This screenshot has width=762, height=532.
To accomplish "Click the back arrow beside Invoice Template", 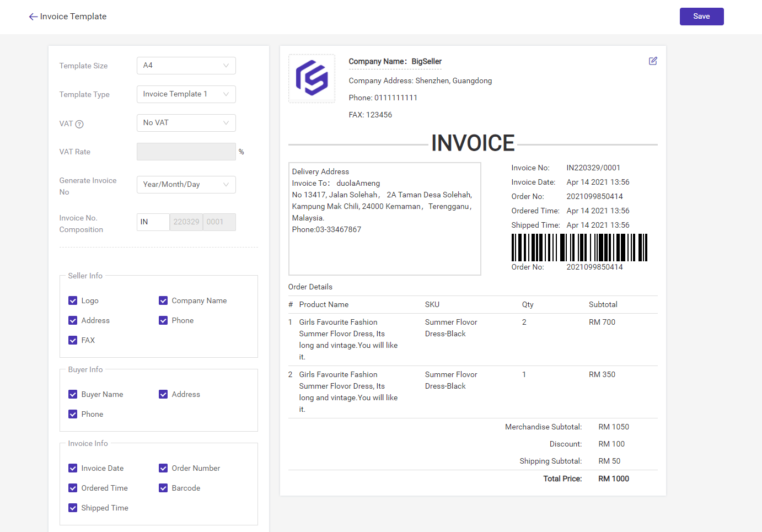I will tap(33, 17).
